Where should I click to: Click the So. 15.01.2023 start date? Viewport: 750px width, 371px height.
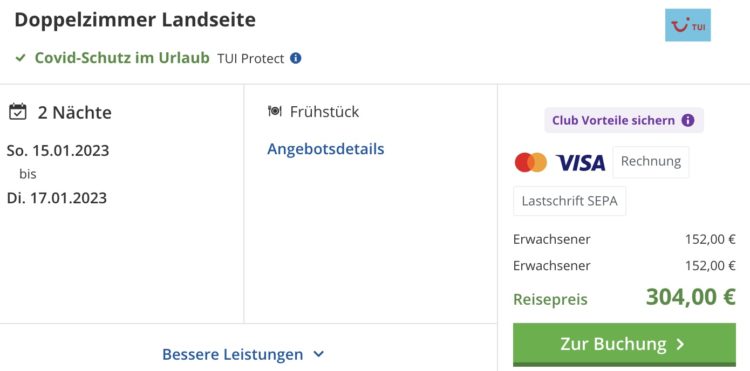(58, 151)
